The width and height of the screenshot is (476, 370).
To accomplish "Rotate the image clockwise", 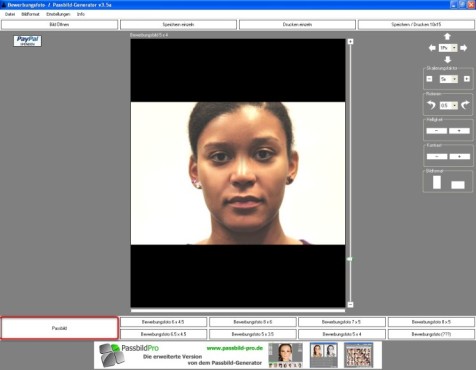I will tap(465, 105).
